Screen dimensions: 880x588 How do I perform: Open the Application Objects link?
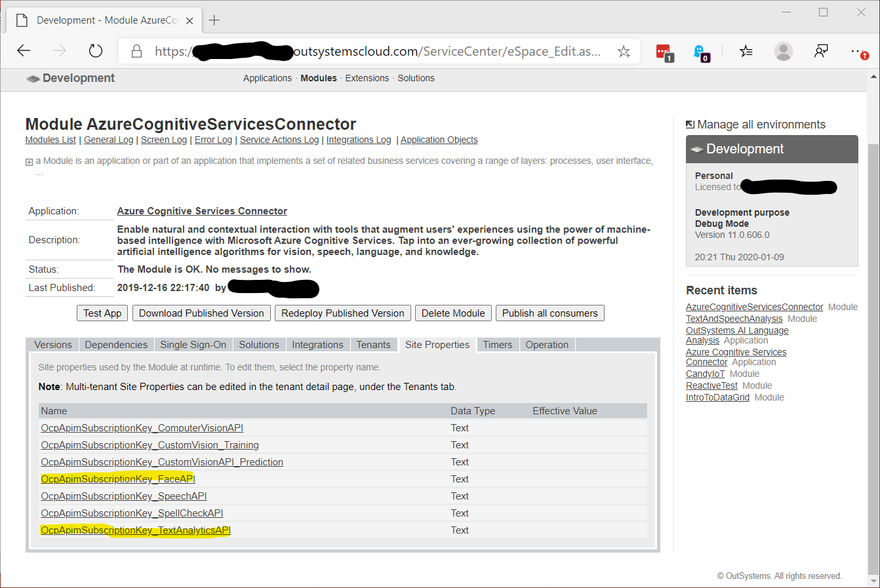tap(439, 140)
